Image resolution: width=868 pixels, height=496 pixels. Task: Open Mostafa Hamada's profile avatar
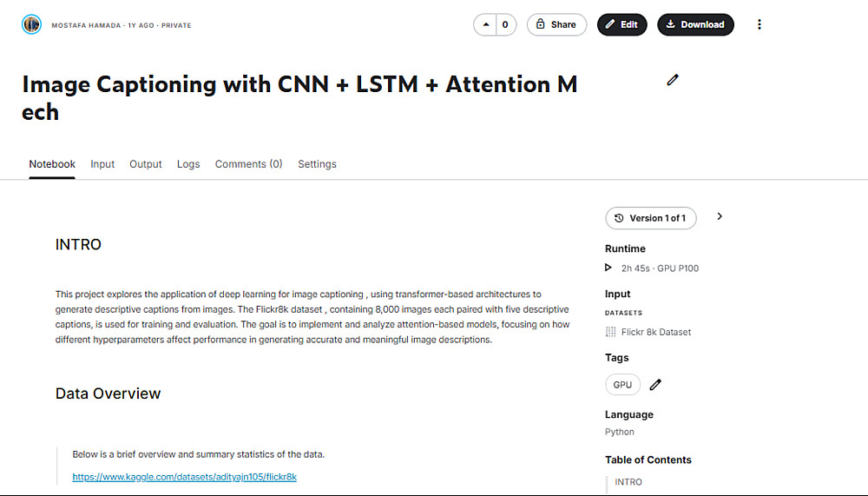pos(31,24)
